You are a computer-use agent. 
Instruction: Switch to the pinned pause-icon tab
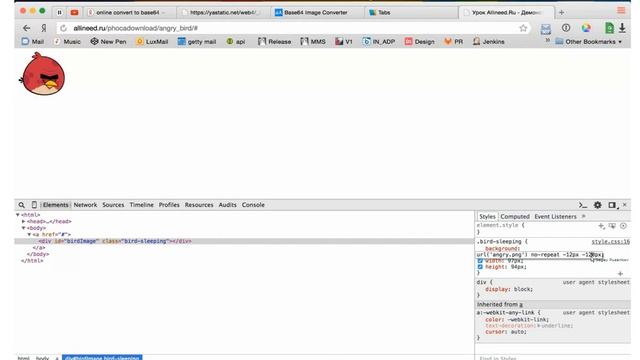coord(60,13)
